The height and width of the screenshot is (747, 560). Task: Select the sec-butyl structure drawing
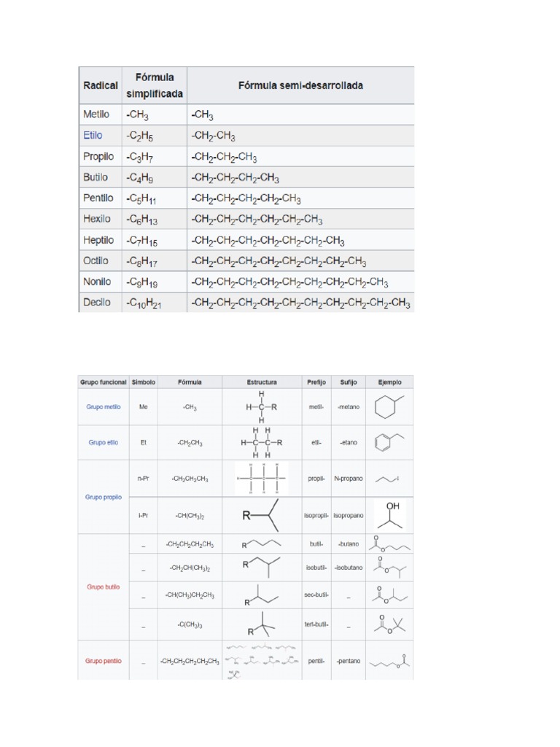click(262, 595)
